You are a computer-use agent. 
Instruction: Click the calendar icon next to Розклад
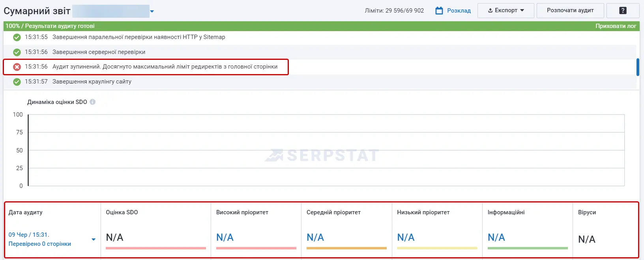click(439, 11)
